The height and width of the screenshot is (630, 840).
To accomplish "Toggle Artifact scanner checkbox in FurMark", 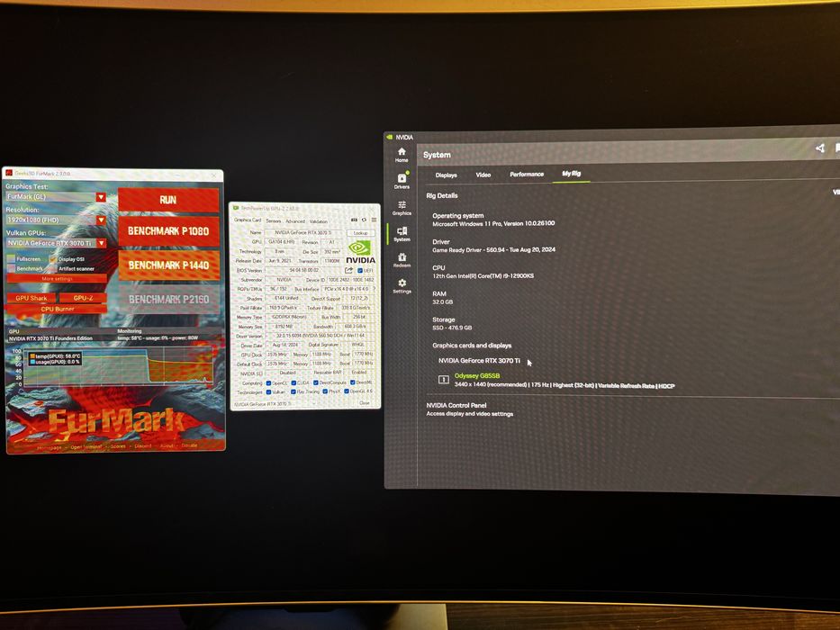I will coord(53,268).
